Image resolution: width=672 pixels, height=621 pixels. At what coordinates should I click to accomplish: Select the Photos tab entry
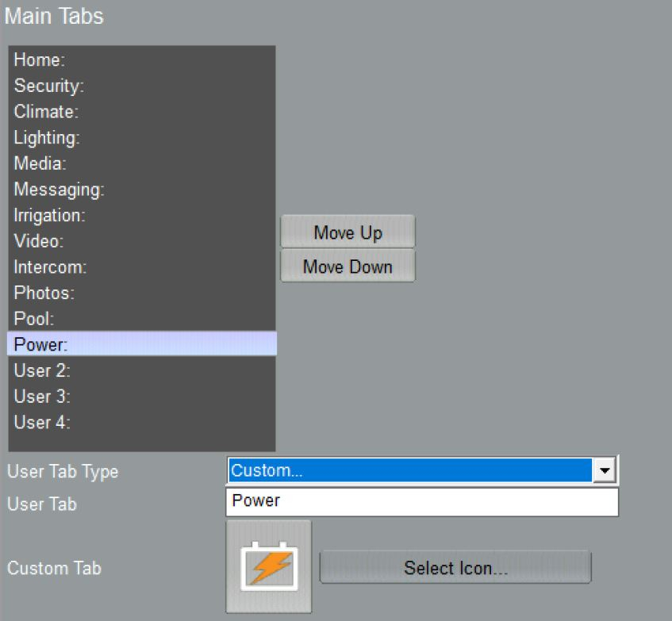pos(141,293)
